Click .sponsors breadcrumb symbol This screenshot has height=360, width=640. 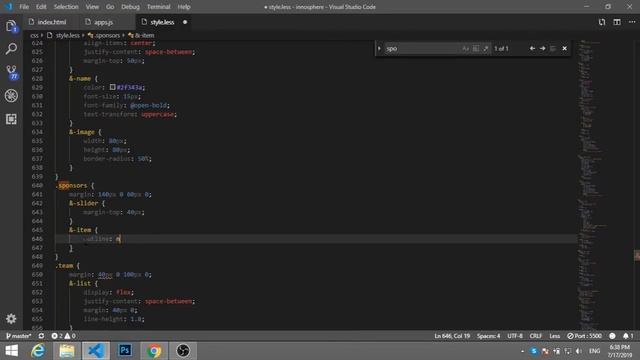click(x=107, y=36)
